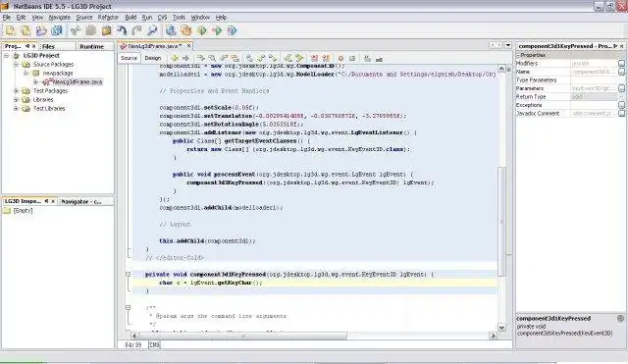The height and width of the screenshot is (364, 628).
Task: Click the Redo arrow icon
Action: point(137,30)
